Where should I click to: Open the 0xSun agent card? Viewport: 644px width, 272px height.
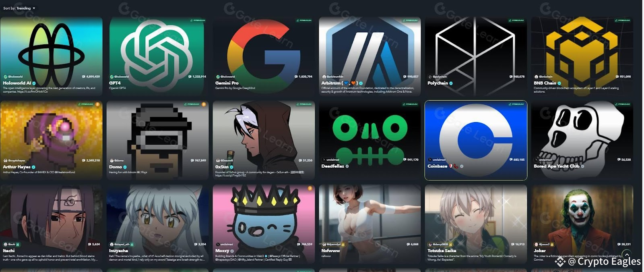[x=264, y=140]
